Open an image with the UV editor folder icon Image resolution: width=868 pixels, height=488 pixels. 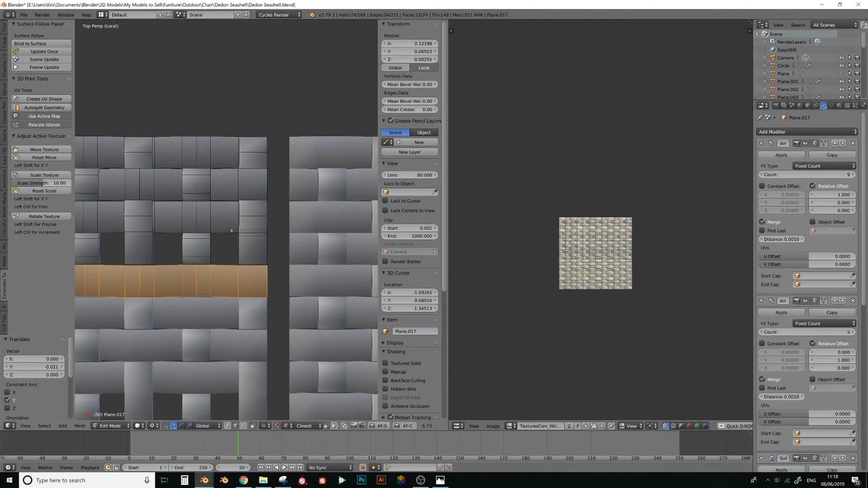tap(594, 426)
